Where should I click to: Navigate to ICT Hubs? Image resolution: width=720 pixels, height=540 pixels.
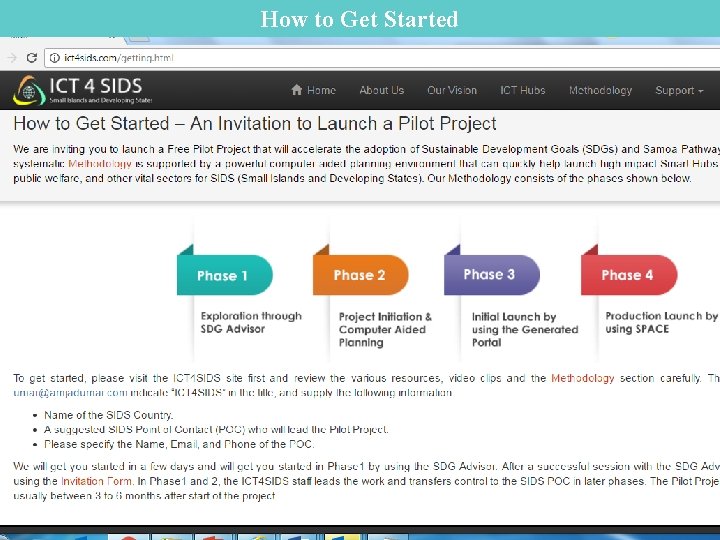pos(523,90)
